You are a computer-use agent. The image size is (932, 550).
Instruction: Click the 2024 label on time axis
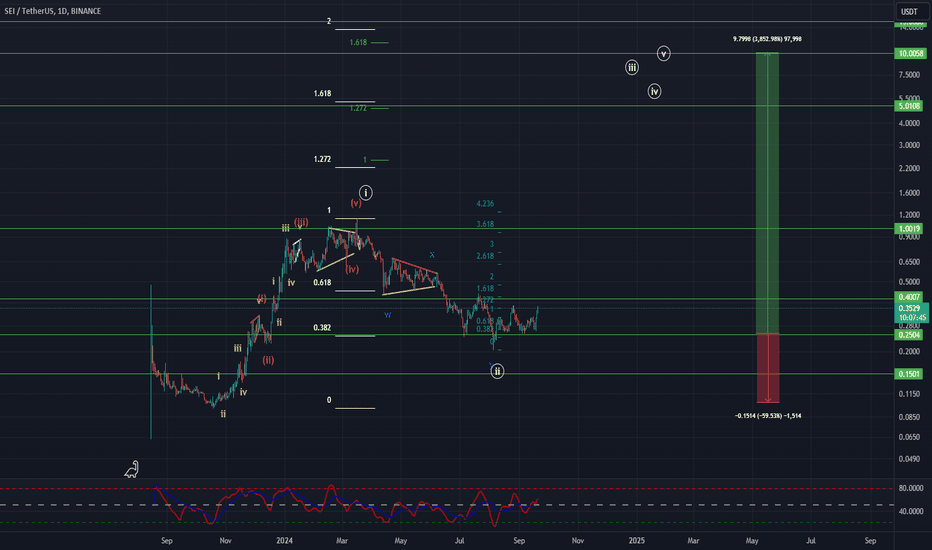pos(285,540)
